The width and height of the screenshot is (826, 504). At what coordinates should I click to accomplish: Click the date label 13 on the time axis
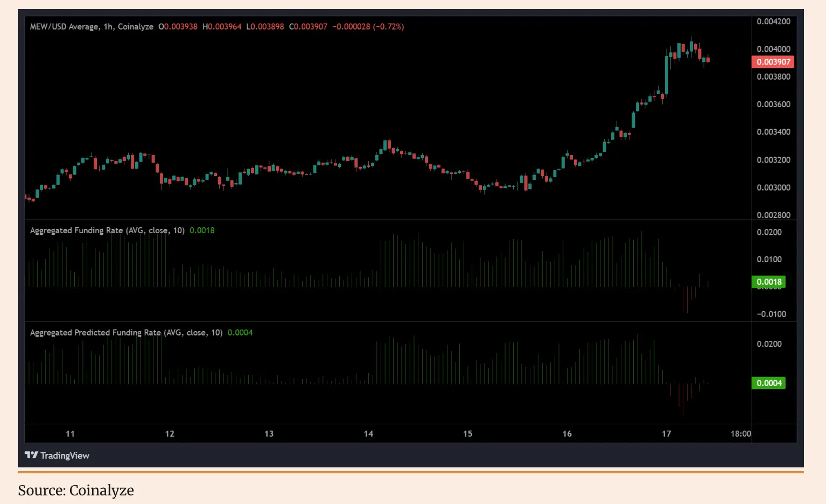269,433
